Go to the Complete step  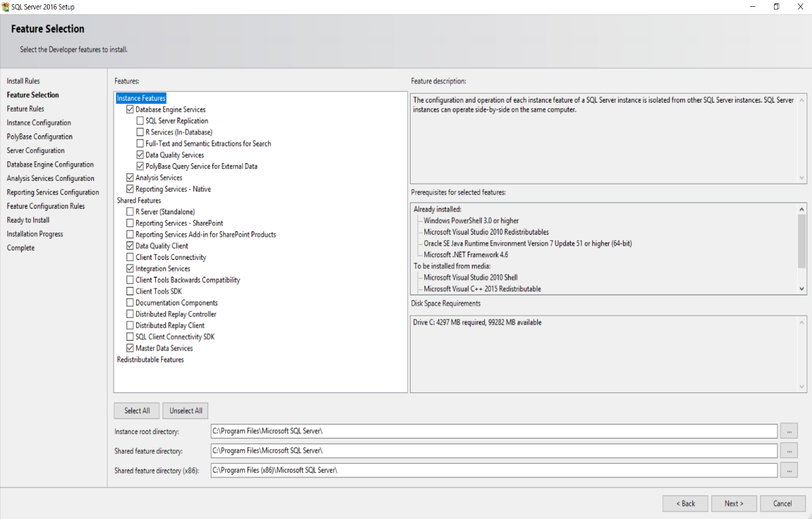[x=20, y=248]
